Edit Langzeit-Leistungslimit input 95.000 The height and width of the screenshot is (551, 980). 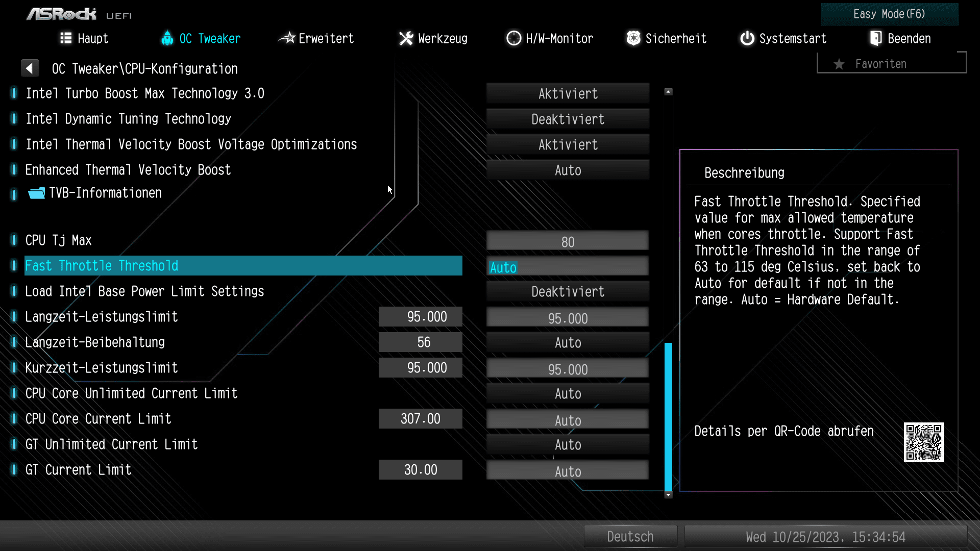point(568,317)
